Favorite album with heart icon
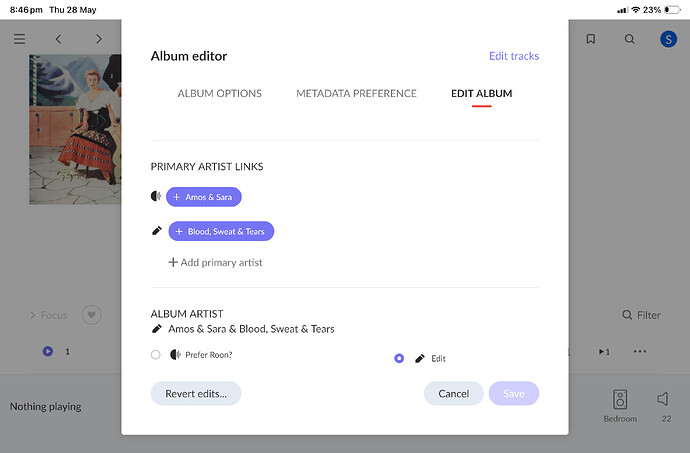This screenshot has height=453, width=690. (92, 315)
